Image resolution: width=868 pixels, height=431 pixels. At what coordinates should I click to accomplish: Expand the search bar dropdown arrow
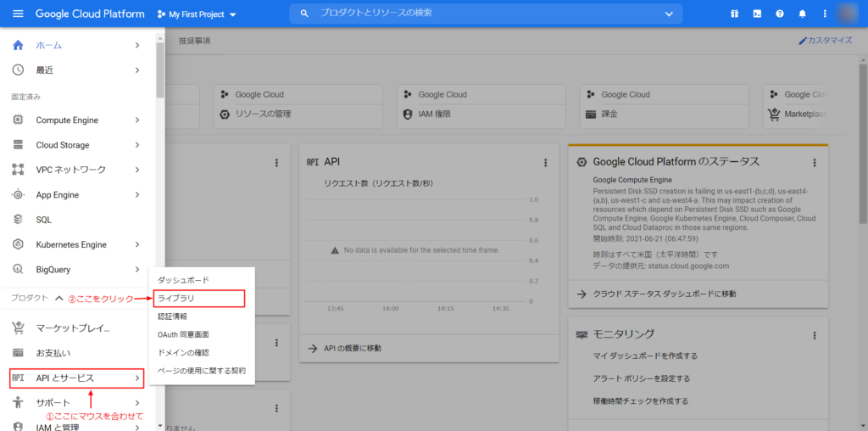[x=670, y=14]
